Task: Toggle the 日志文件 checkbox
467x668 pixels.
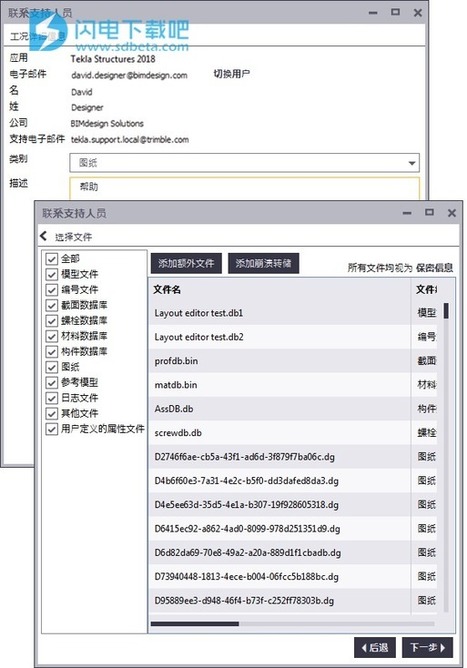Action: (x=52, y=398)
